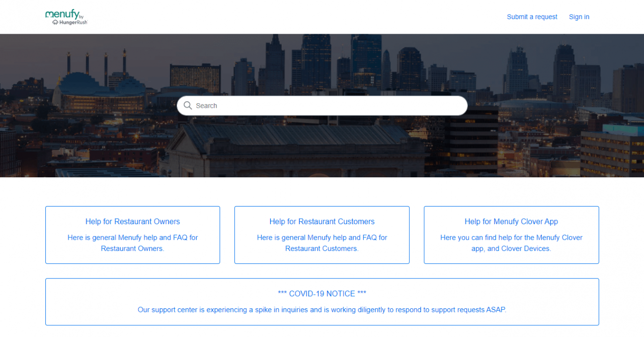The width and height of the screenshot is (644, 337).
Task: Click the Menufy Clover App card
Action: coord(511,235)
